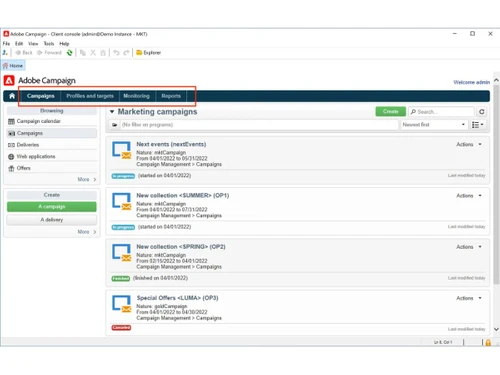Select Campaigns in the Browsing panel

pos(52,133)
